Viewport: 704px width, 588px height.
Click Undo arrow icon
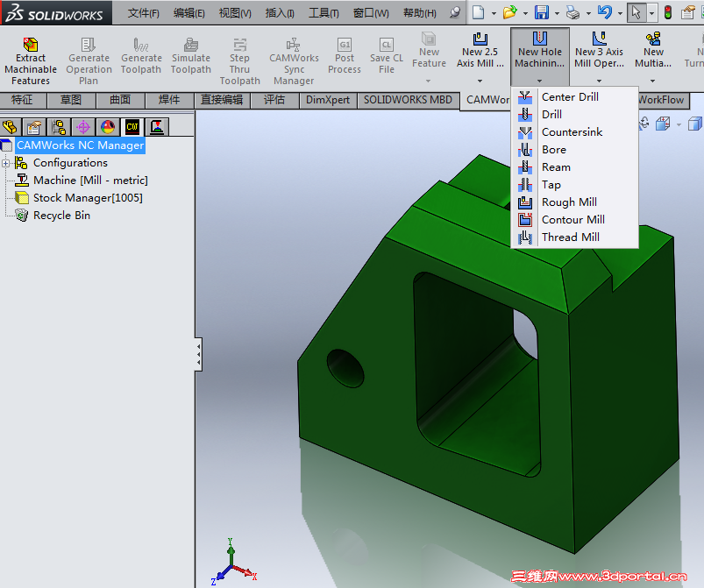[604, 12]
